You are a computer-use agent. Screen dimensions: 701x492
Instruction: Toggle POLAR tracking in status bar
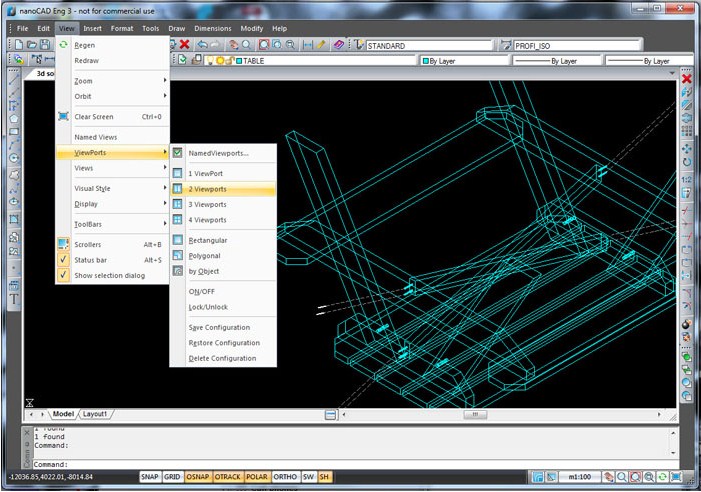[257, 477]
